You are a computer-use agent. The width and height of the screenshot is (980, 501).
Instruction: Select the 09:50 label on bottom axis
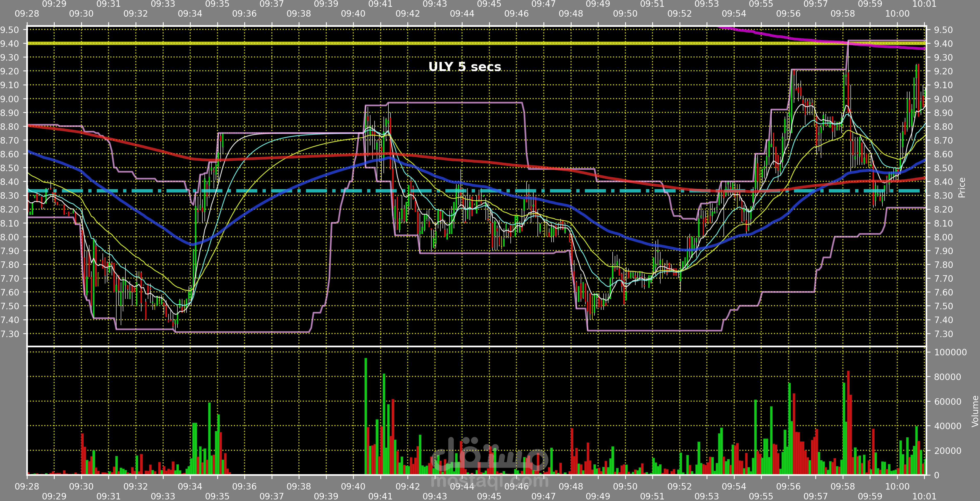coord(625,486)
